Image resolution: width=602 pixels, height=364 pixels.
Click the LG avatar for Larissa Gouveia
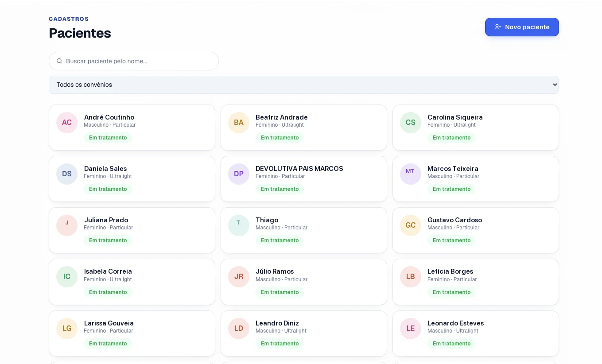point(67,329)
